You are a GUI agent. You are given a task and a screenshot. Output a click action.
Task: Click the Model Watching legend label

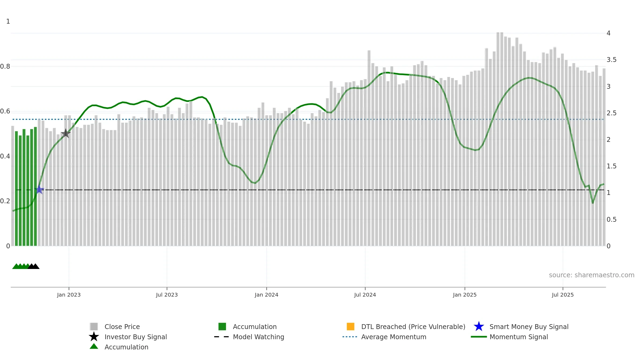click(x=258, y=337)
